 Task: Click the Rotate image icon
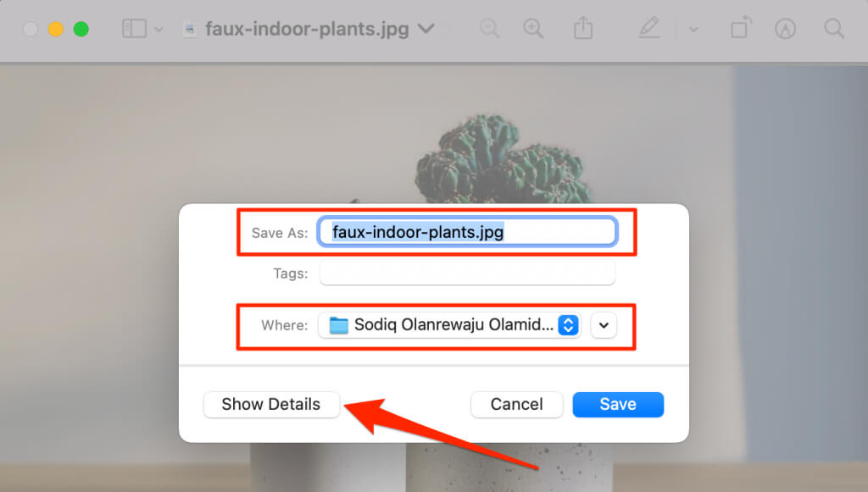click(x=741, y=28)
